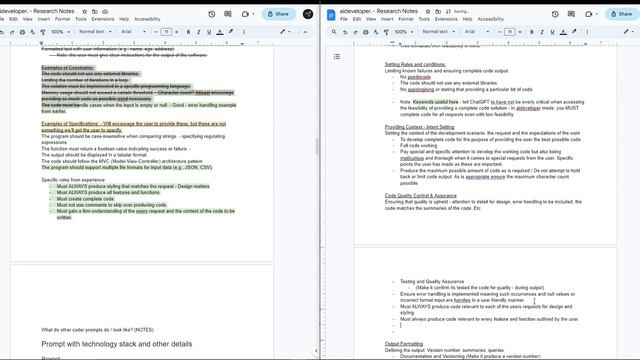
Task: Click the Move to folder icon in left window
Action: [x=95, y=11]
